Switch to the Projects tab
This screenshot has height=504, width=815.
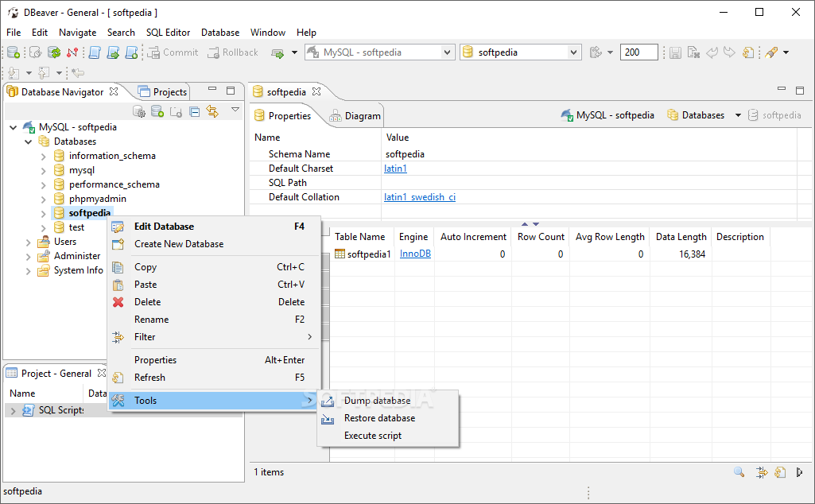pos(163,92)
